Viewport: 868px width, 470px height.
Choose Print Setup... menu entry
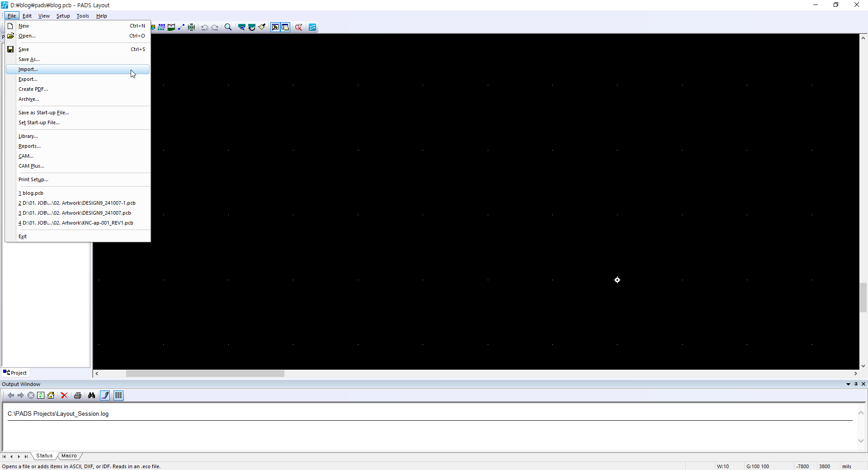pos(78,179)
